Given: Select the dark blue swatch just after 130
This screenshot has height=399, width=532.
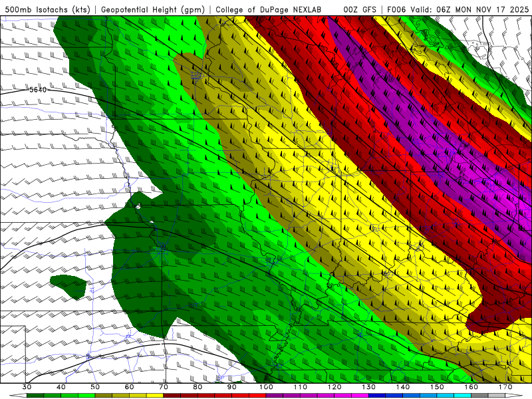Looking at the screenshot, I should click(377, 395).
